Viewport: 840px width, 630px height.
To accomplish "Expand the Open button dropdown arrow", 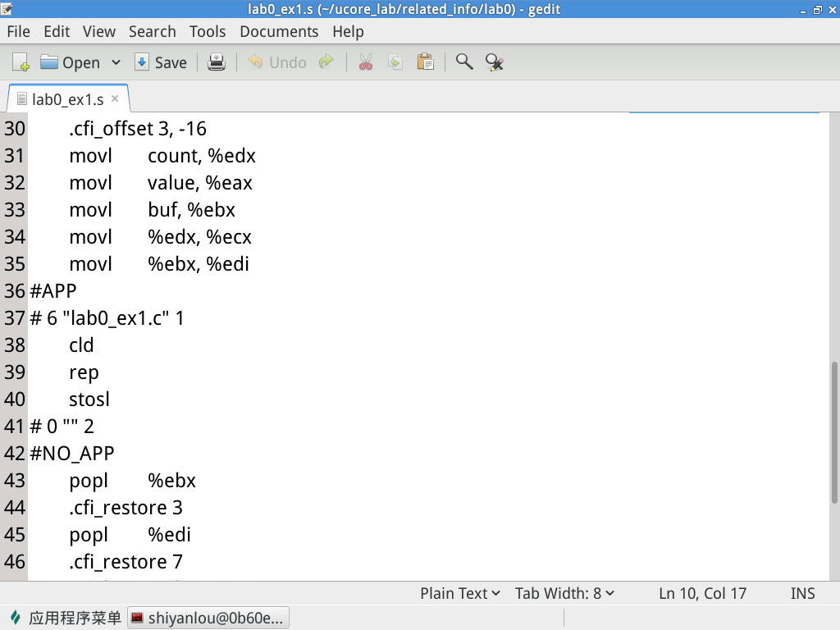I will 116,62.
